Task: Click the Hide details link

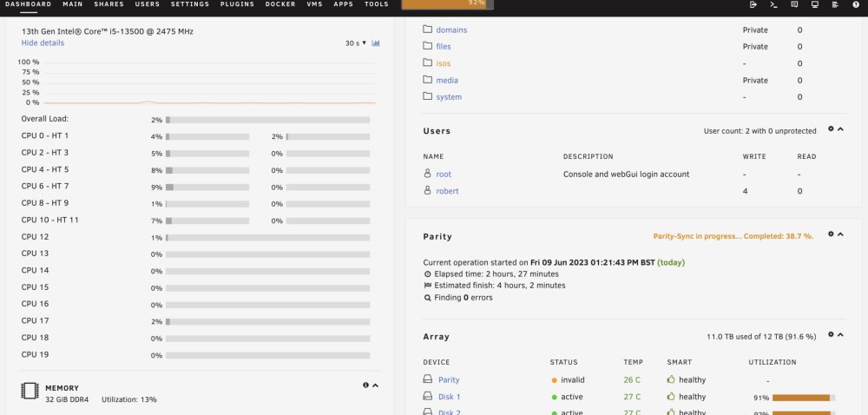Action: [43, 43]
